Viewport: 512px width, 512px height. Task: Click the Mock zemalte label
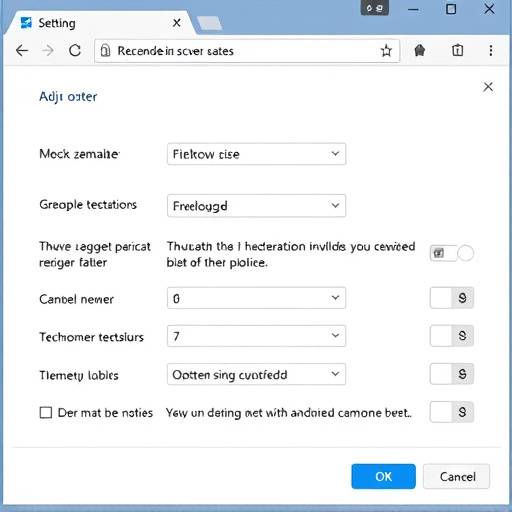pyautogui.click(x=79, y=154)
